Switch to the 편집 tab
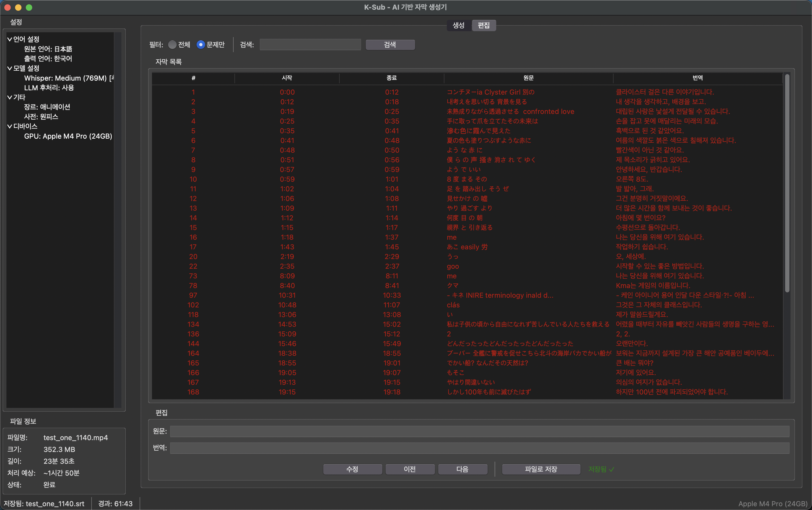 coord(484,25)
